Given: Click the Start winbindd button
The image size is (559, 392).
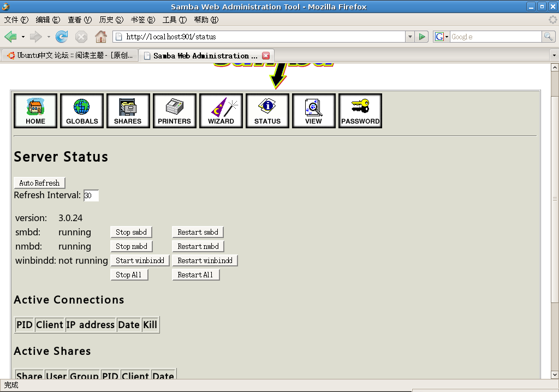Looking at the screenshot, I should (140, 261).
